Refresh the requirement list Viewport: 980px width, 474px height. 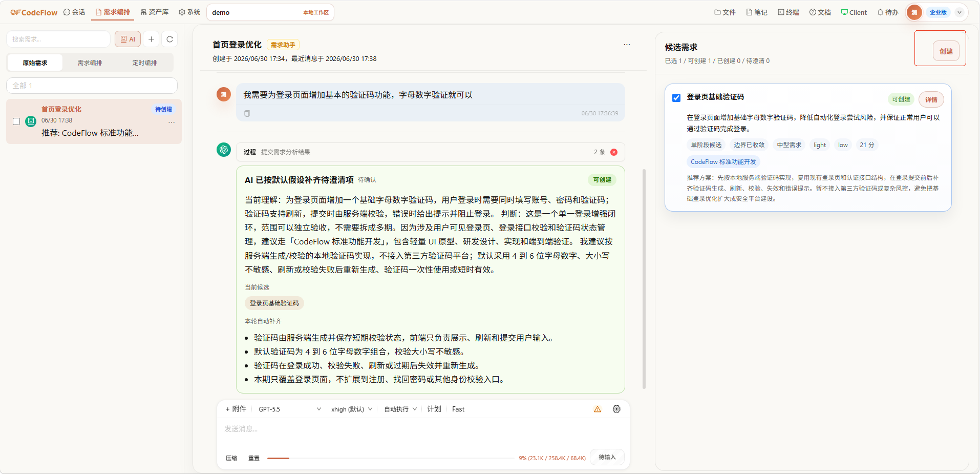tap(170, 39)
